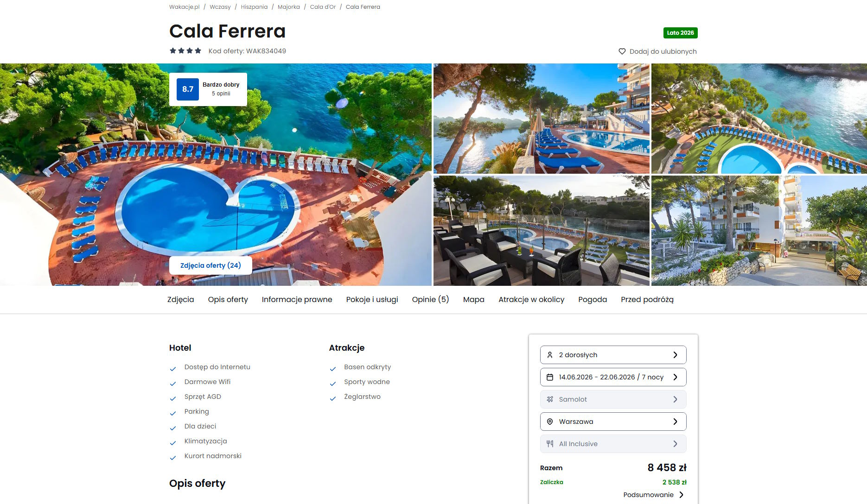
Task: Click the location pin icon beside Warszawa
Action: pos(550,422)
